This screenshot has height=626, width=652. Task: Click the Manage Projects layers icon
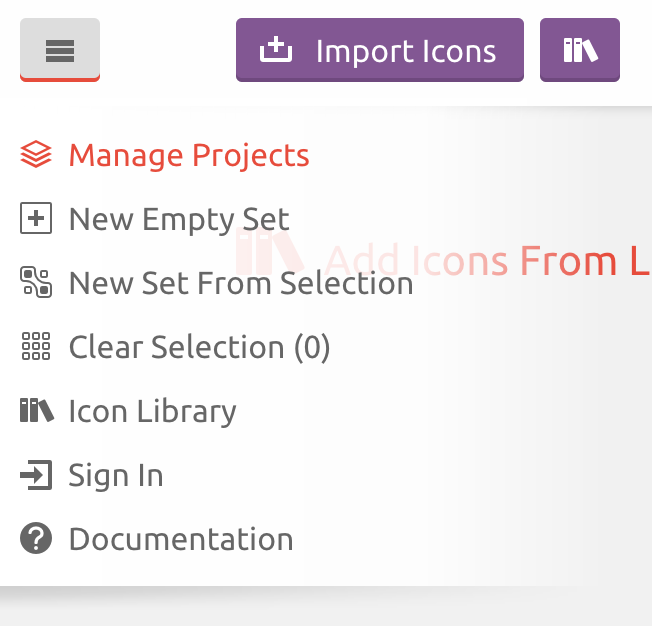click(x=36, y=154)
